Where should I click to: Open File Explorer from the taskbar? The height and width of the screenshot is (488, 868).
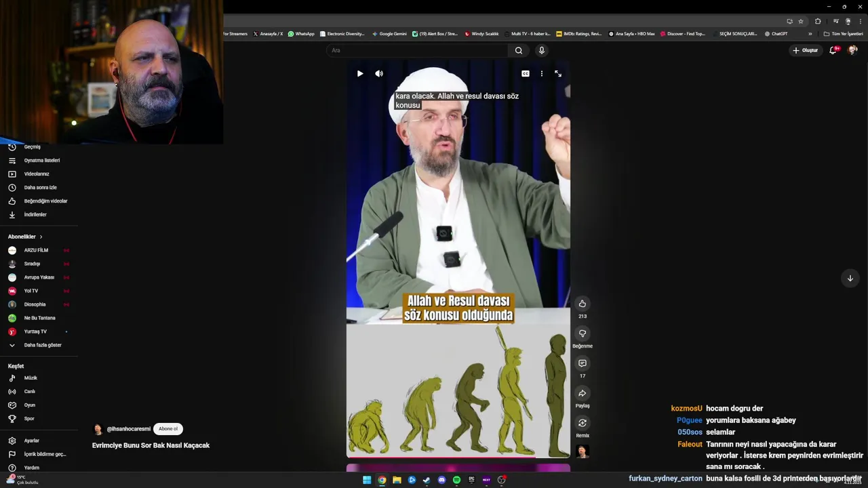coord(397,480)
